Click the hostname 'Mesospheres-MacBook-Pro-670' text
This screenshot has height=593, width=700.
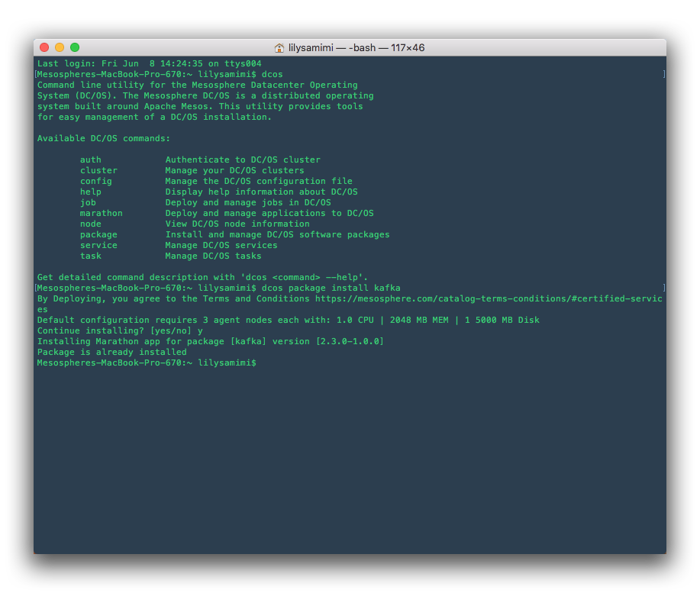111,74
